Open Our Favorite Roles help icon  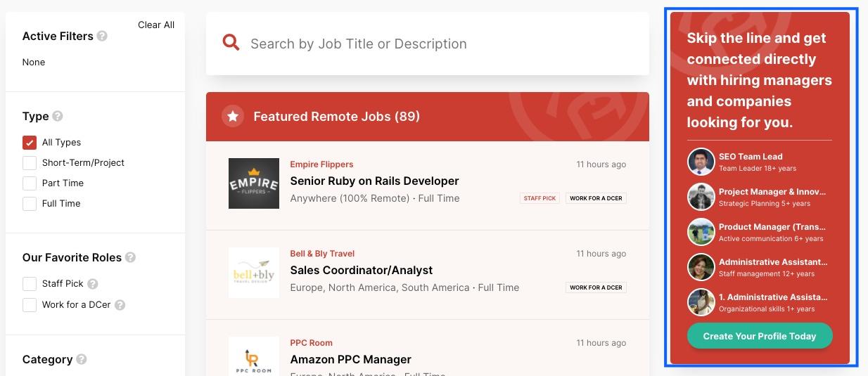click(x=130, y=257)
